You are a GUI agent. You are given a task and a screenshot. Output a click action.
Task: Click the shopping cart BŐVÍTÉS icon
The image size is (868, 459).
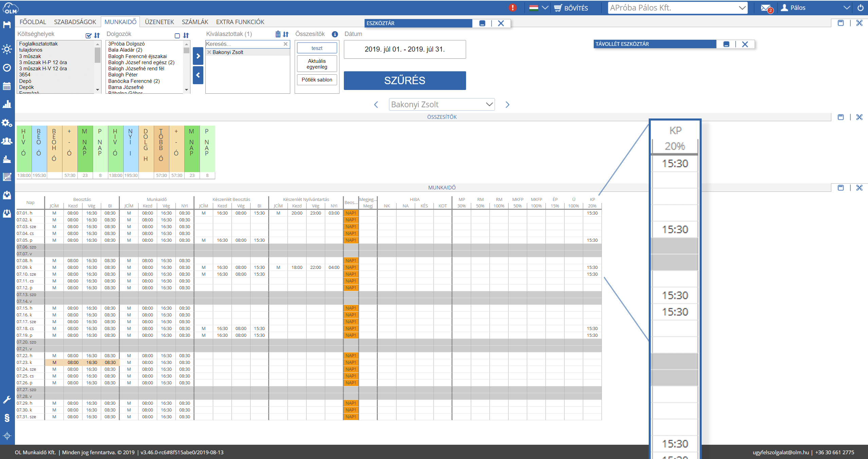[x=558, y=8]
